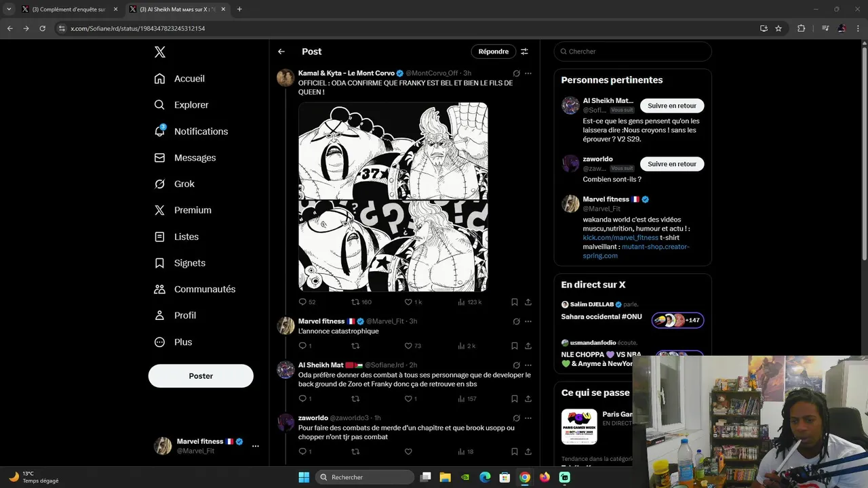Viewport: 868px width, 488px height.
Task: Open Messages in the sidebar
Action: [185, 158]
